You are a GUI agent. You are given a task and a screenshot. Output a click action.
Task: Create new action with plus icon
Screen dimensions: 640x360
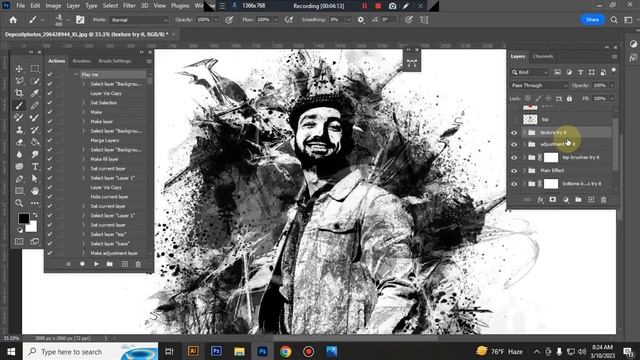[x=124, y=264]
